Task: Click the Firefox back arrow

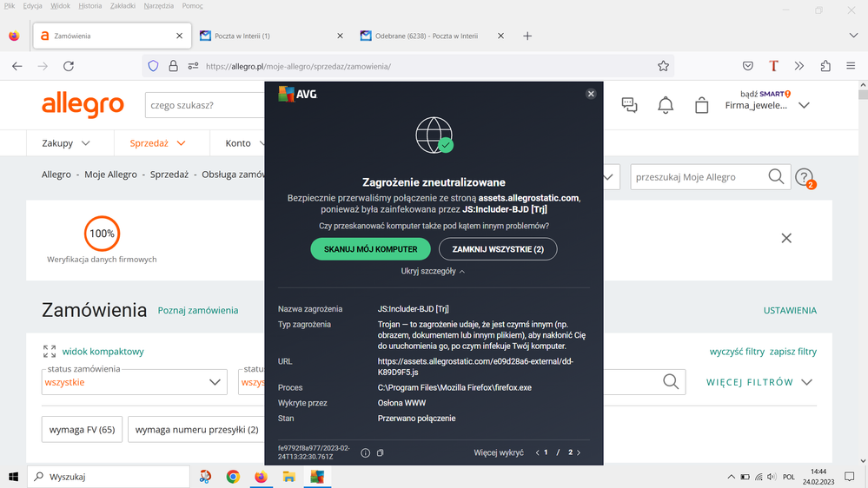Action: point(17,66)
